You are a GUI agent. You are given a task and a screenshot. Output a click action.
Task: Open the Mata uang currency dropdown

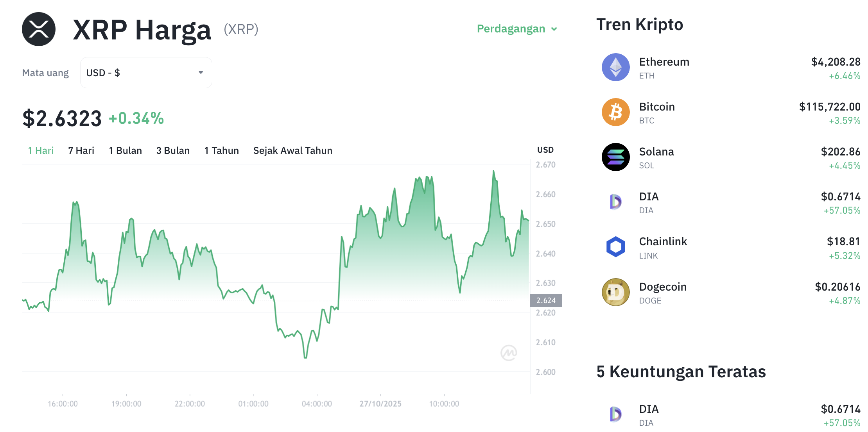point(146,73)
